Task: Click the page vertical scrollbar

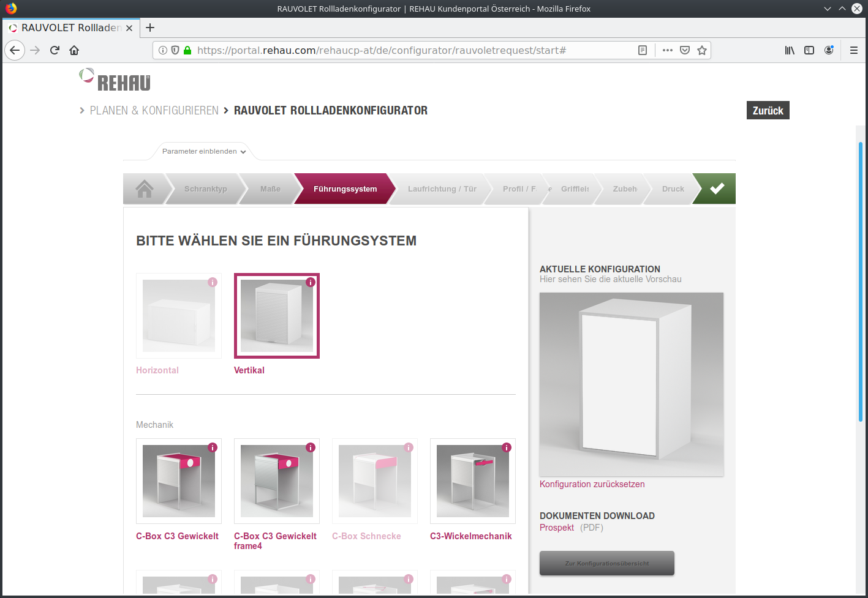Action: pos(861,282)
